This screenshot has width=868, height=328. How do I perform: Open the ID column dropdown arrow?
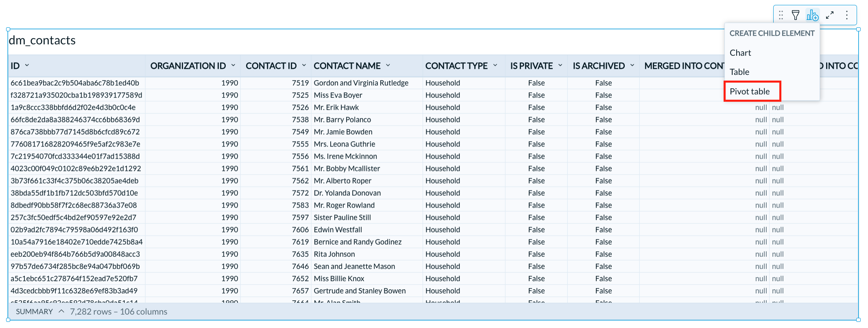click(x=27, y=65)
